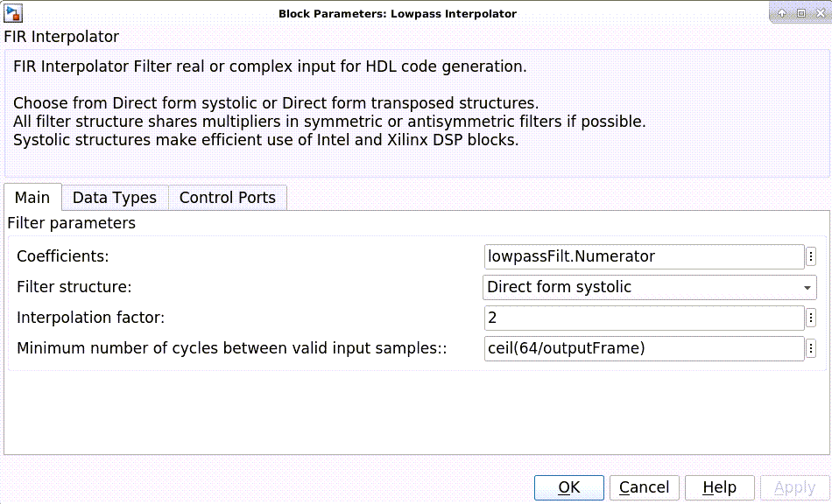Image resolution: width=832 pixels, height=504 pixels.
Task: Click into the Coefficients input field
Action: (644, 256)
